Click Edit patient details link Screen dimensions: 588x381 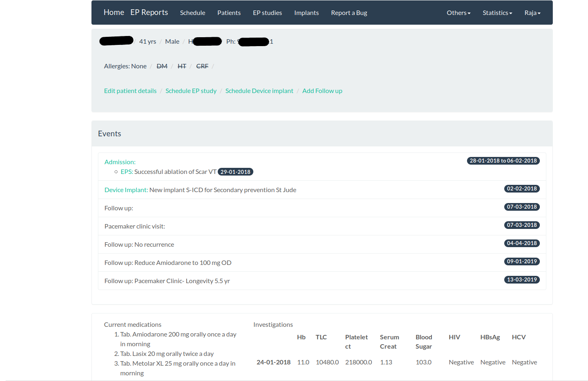(x=130, y=91)
